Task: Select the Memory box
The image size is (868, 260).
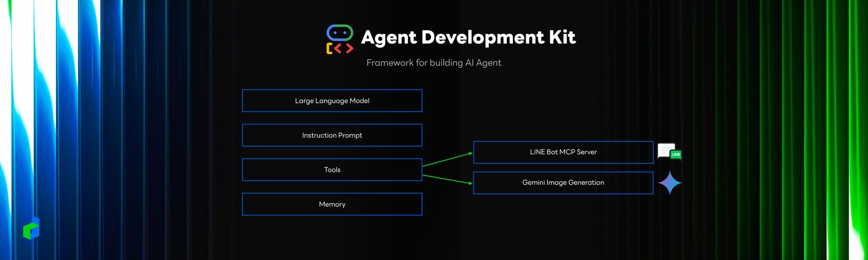Action: tap(332, 204)
